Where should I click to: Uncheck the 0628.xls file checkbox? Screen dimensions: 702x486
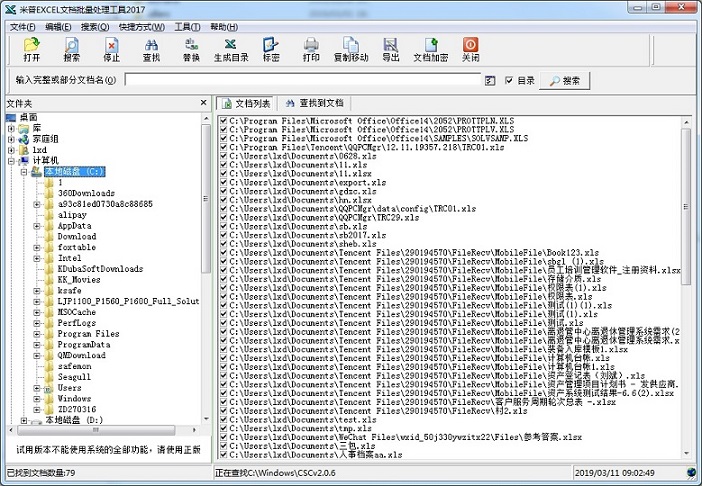224,156
